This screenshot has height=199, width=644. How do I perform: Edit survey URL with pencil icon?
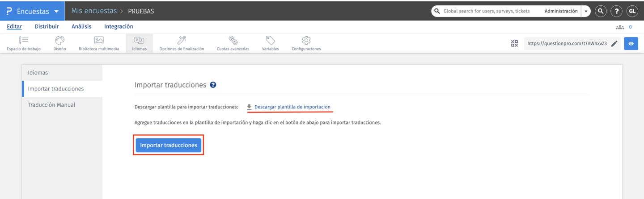[x=614, y=44]
